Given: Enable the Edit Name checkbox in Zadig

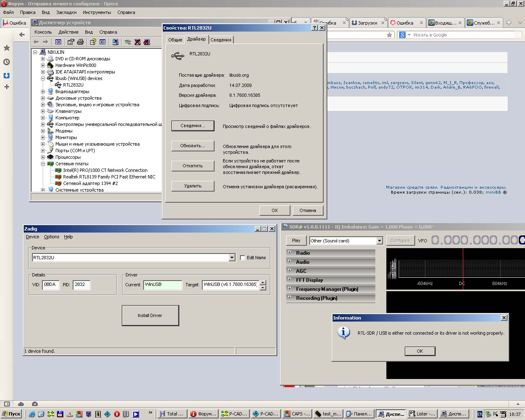Looking at the screenshot, I should click(242, 258).
